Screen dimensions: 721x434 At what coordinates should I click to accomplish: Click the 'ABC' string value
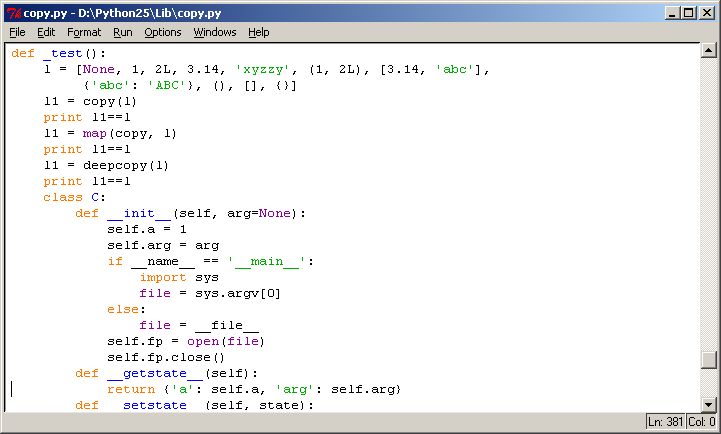point(166,86)
